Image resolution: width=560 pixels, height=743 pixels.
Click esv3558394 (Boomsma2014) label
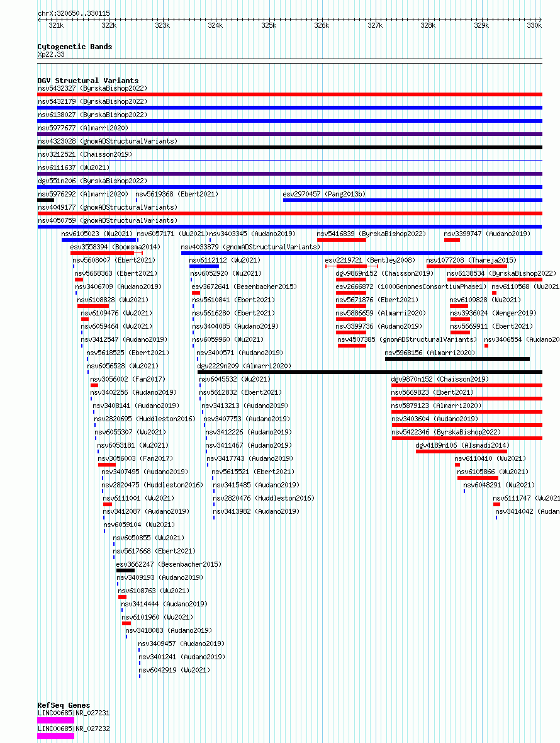[x=115, y=247]
